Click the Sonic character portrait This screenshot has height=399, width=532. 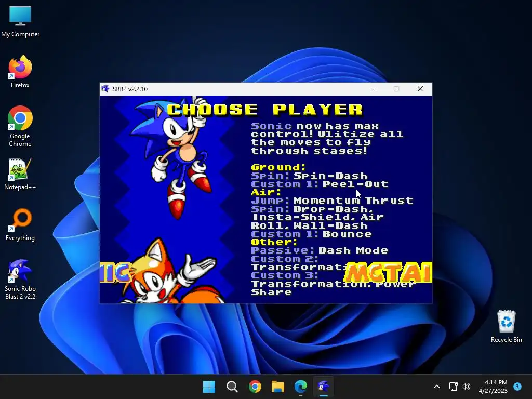point(171,158)
